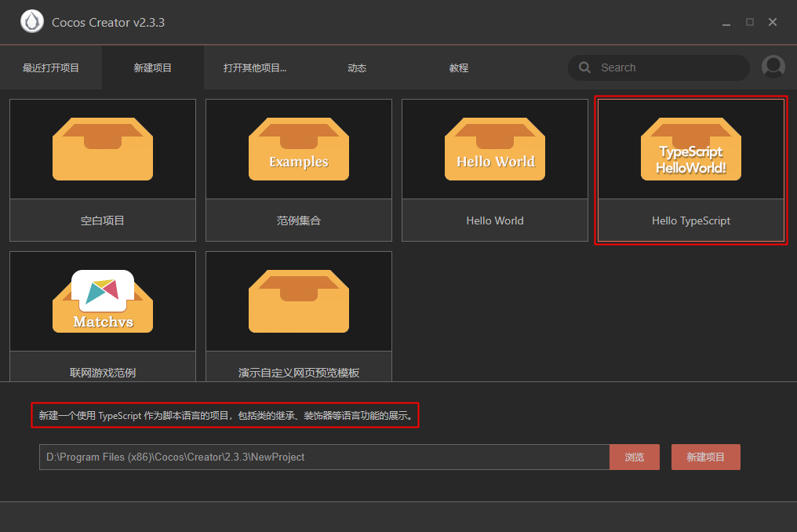
Task: Open the user account avatar icon
Action: (x=773, y=67)
